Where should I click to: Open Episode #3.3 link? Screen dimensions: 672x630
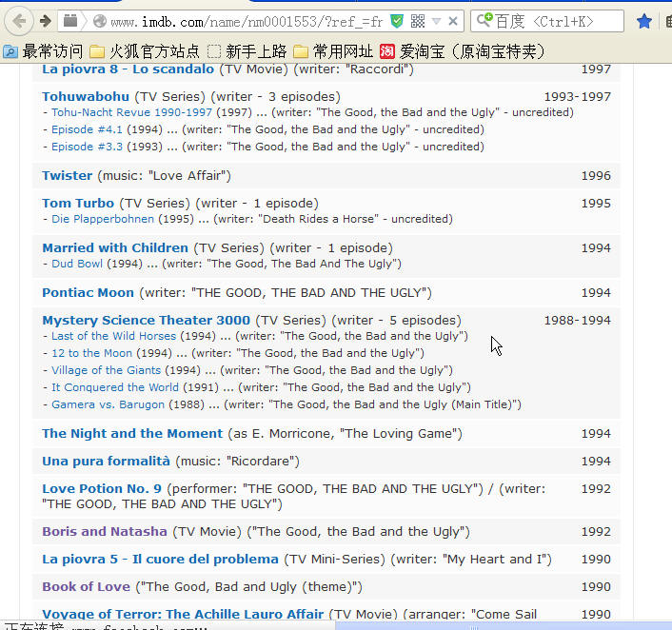coord(87,147)
